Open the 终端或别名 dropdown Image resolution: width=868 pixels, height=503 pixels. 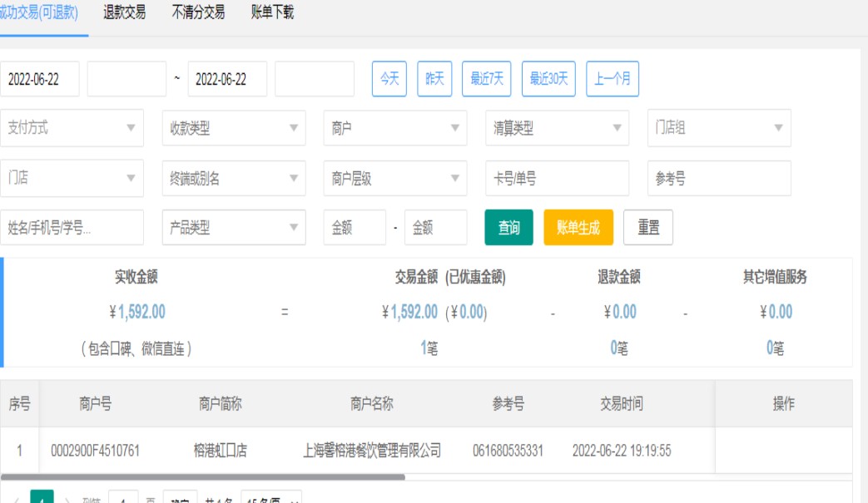click(x=234, y=178)
